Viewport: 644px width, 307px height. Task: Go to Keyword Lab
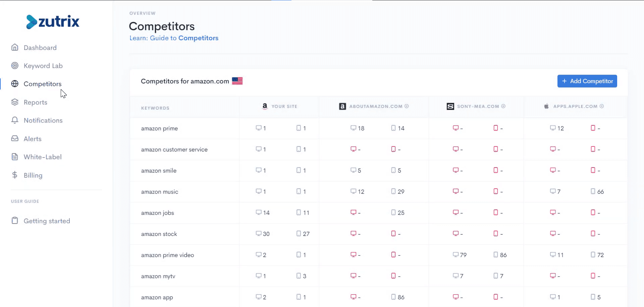click(x=43, y=66)
